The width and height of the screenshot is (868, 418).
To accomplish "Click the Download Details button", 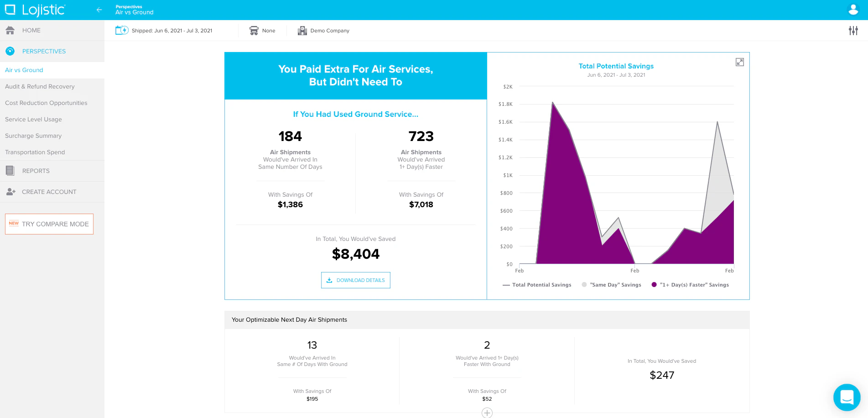I will click(x=355, y=280).
